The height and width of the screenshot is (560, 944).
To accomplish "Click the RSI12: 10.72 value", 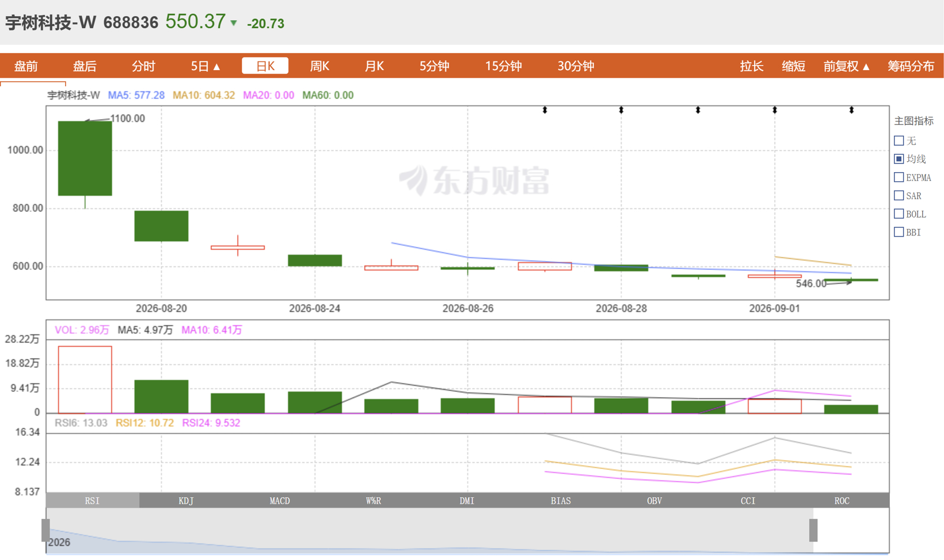I will point(144,422).
